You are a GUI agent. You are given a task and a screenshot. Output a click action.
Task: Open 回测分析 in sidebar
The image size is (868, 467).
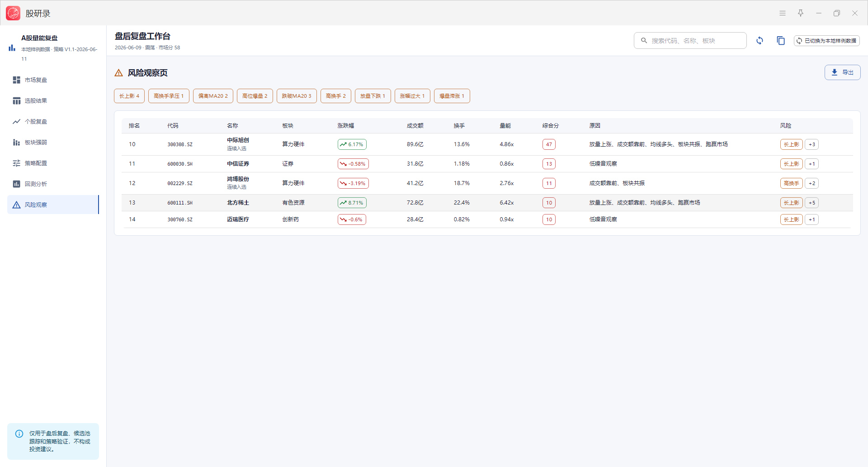coord(53,184)
